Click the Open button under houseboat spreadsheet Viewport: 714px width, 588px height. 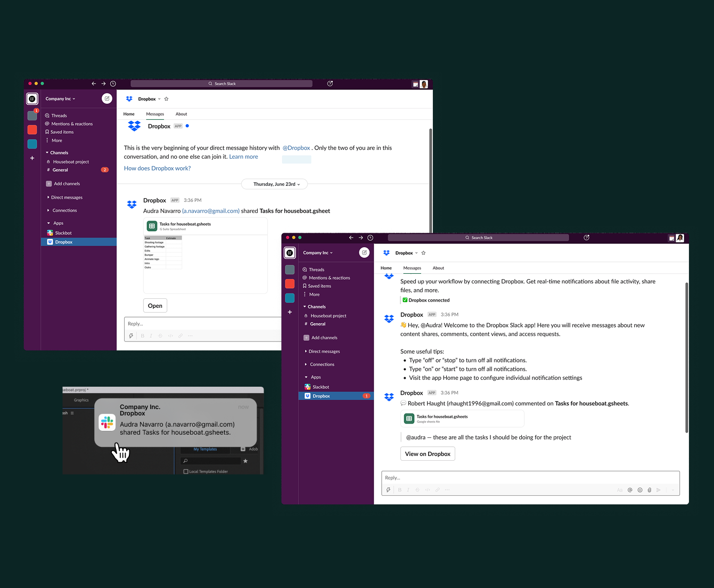(155, 306)
